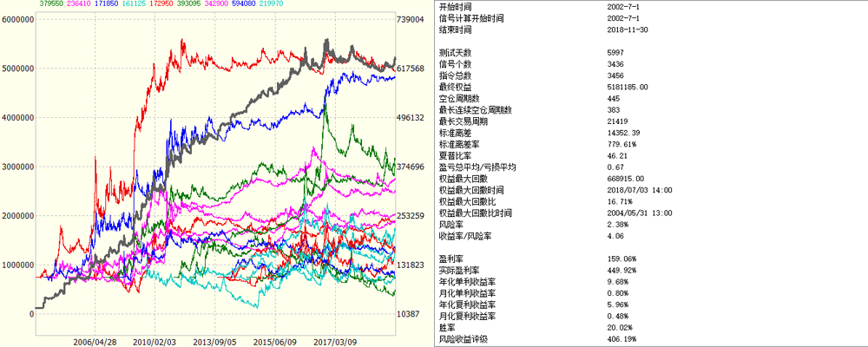Image resolution: width=868 pixels, height=347 pixels.
Task: Click the 2013/09/05 date axis label
Action: point(215,342)
